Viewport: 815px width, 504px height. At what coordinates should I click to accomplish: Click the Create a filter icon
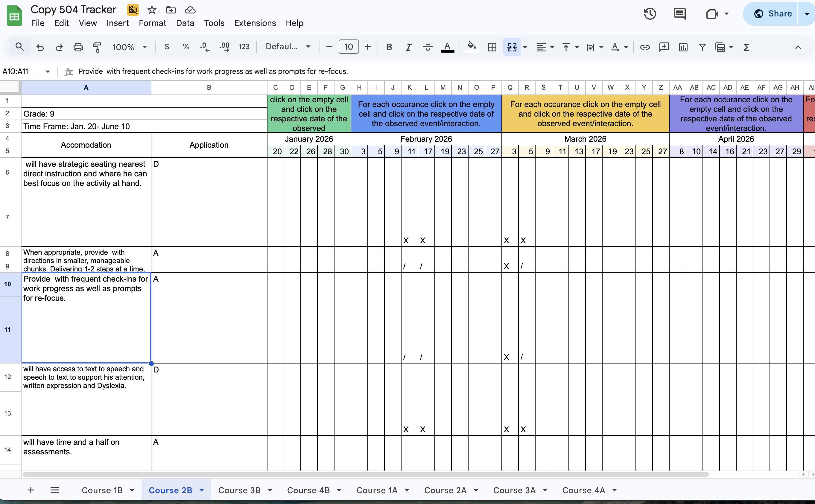tap(702, 47)
